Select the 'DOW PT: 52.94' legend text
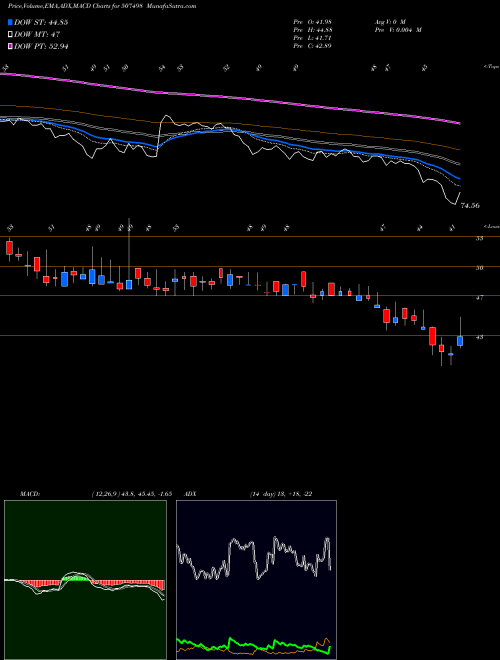 41,46
